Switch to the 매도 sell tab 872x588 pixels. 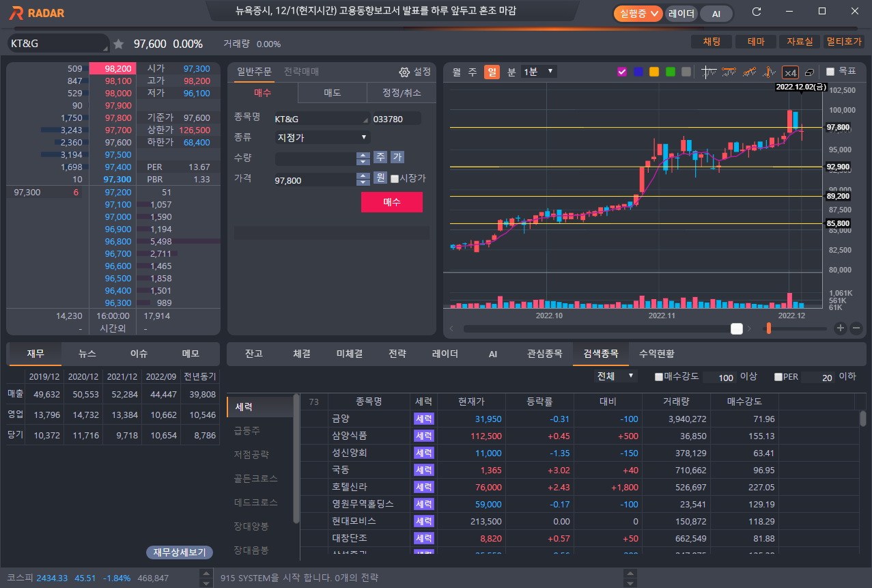point(333,93)
